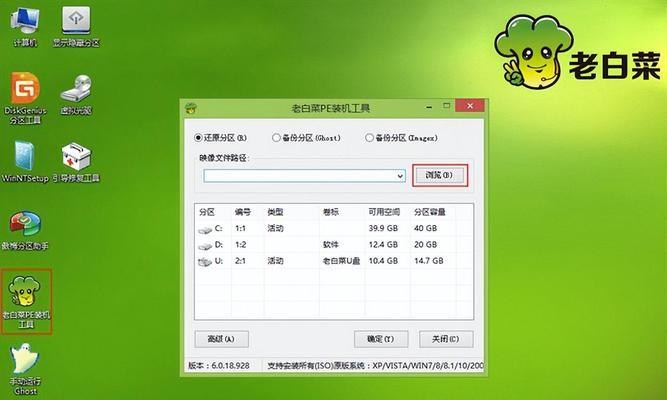The width and height of the screenshot is (667, 400).
Task: Minimize the 老白菜PE装机工具 window
Action: click(x=429, y=106)
